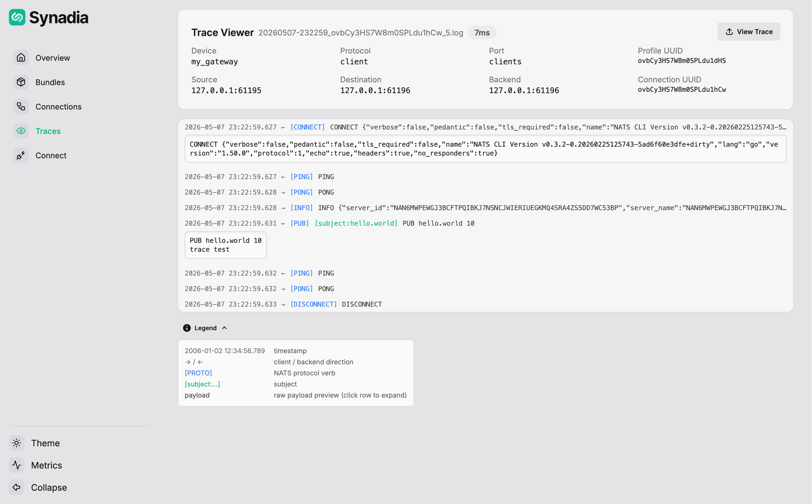Click the [DISCONNECT] protocol tag

point(313,304)
